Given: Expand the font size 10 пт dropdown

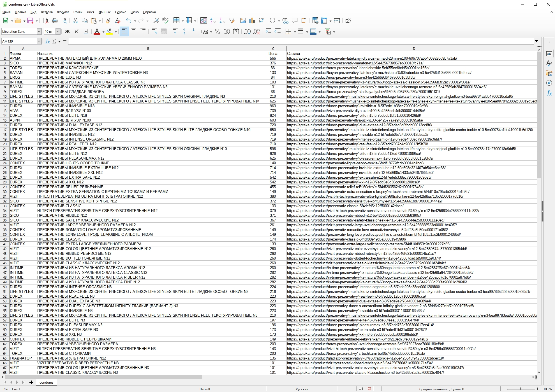Looking at the screenshot, I should click(58, 32).
